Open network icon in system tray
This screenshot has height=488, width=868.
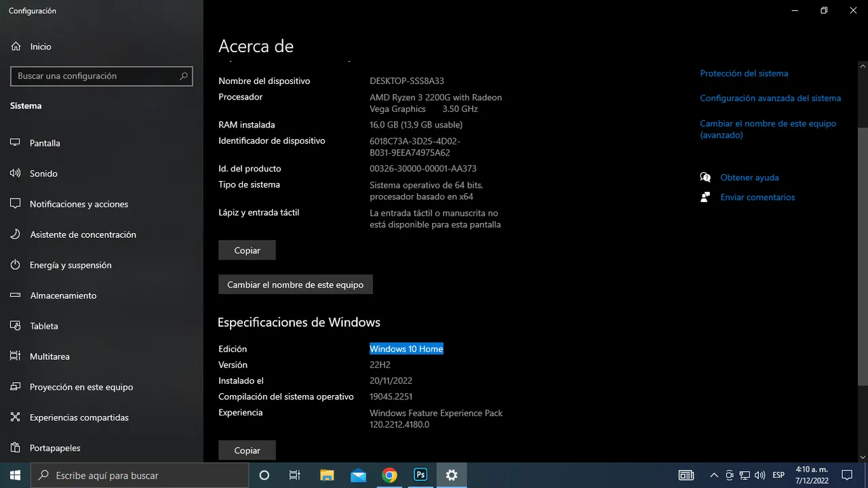[745, 475]
